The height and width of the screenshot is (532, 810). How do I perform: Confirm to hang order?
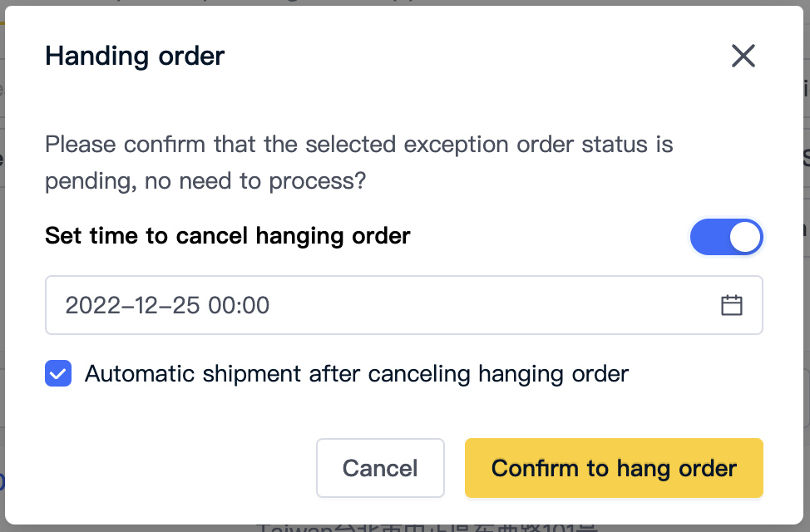pos(614,468)
